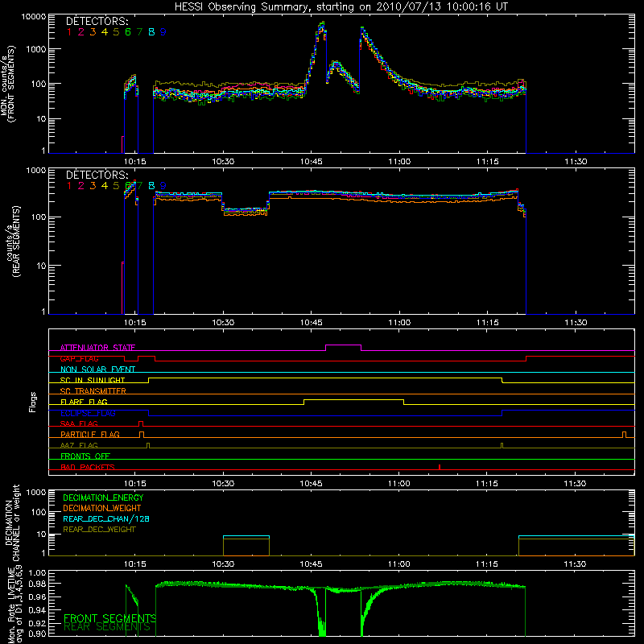Viewport: 644px width, 644px height.
Task: Select pink detector 2 in rear segments legend
Action: (x=81, y=186)
